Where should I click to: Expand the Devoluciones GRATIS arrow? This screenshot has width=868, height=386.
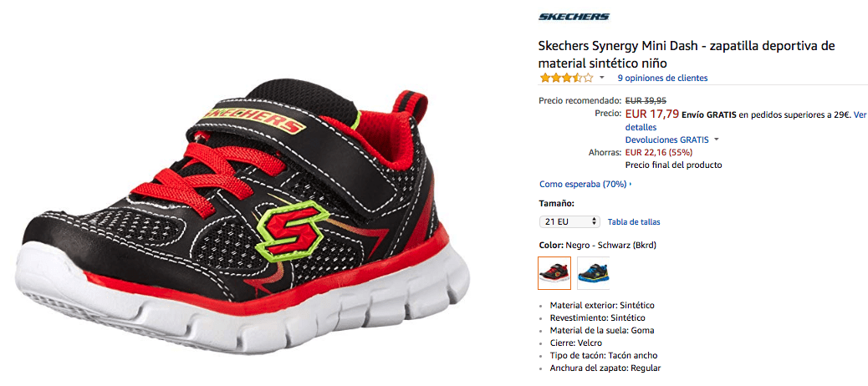click(717, 140)
